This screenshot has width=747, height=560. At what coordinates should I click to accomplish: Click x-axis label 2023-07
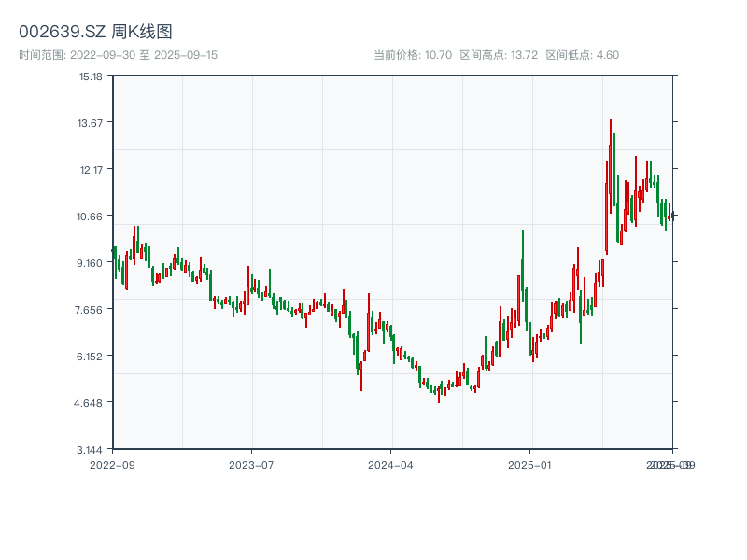[251, 465]
